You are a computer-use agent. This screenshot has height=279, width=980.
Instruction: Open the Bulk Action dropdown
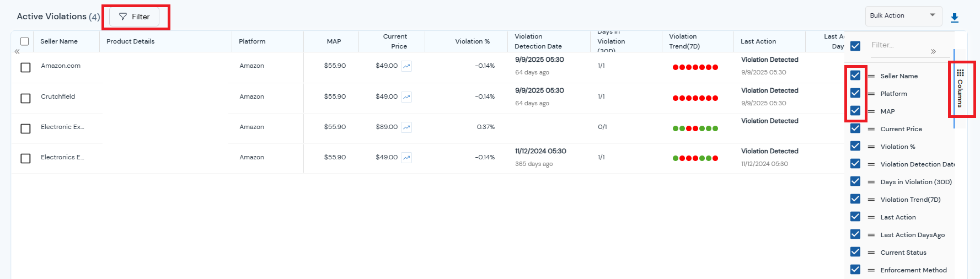903,15
